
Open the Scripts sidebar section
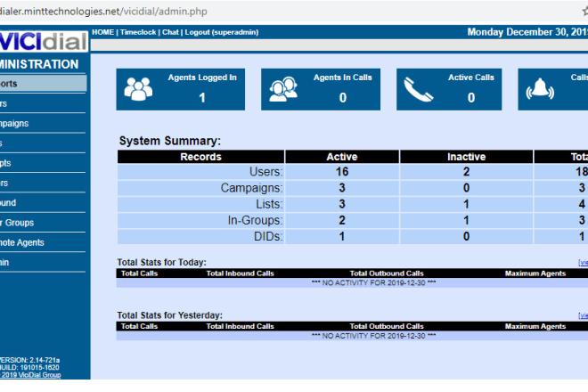5,163
